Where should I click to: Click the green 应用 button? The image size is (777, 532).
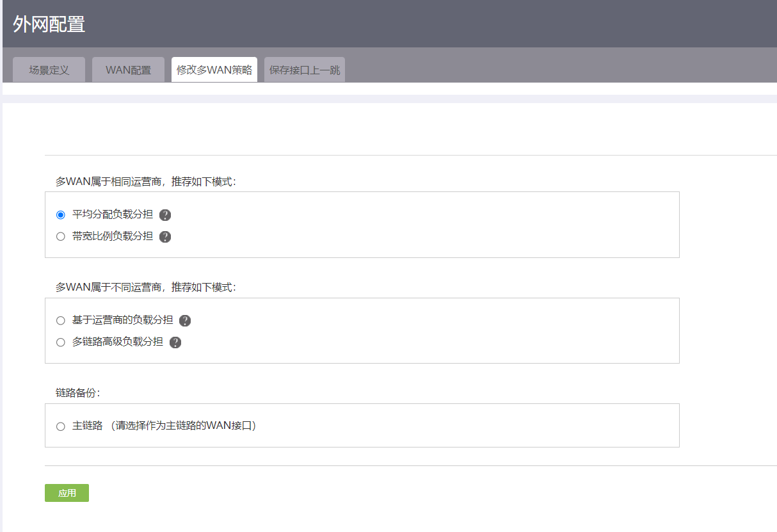click(67, 493)
